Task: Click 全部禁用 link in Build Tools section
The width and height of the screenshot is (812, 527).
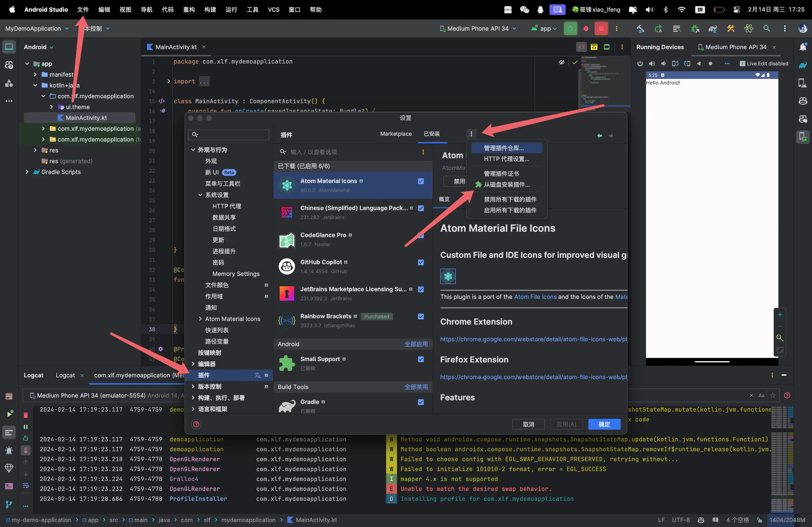Action: coord(416,387)
